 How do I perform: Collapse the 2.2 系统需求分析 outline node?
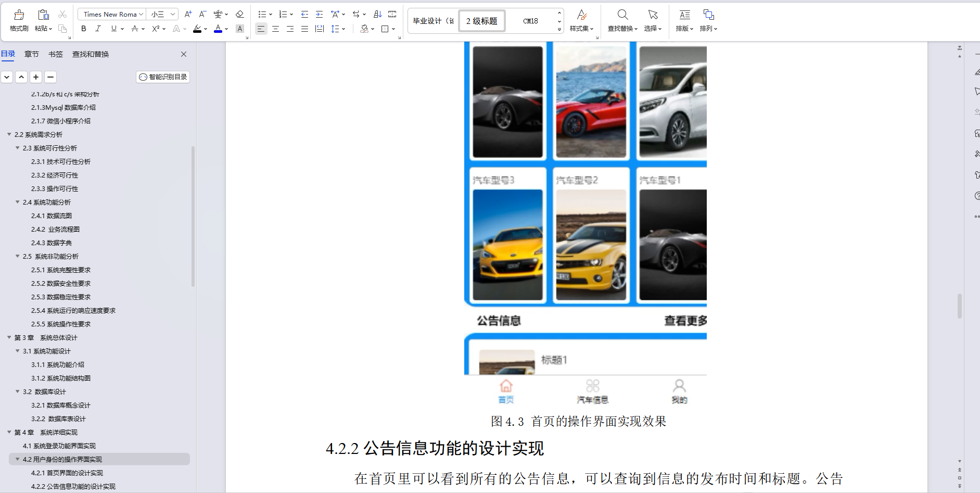(x=9, y=134)
